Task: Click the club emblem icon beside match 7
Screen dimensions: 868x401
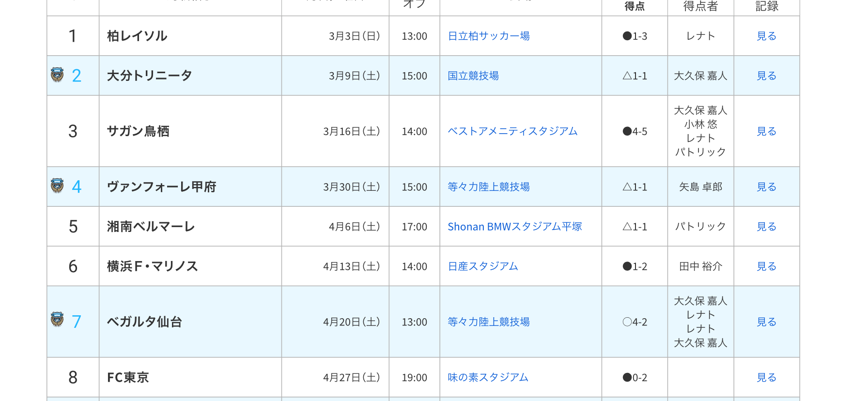Action: tap(57, 320)
